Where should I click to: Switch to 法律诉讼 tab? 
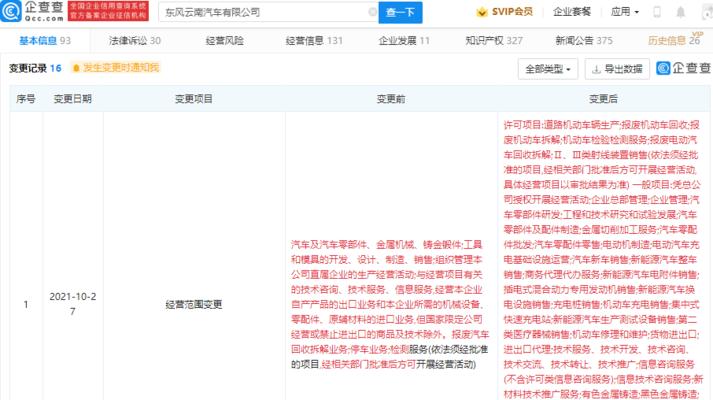click(135, 40)
